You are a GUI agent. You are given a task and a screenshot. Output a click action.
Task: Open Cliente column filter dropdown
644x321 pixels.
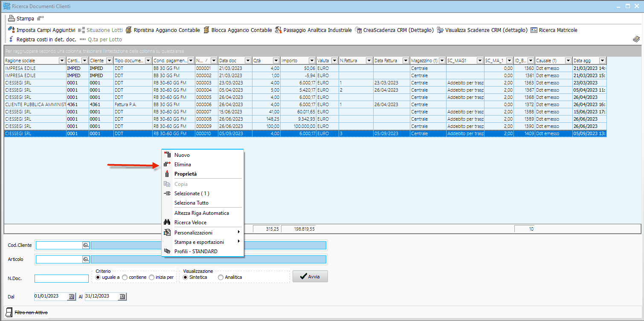[x=109, y=61]
